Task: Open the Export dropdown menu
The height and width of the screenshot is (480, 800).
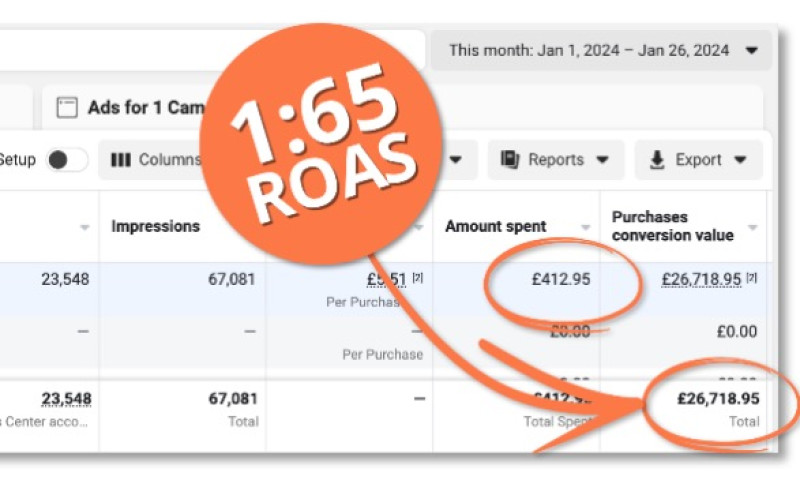Action: click(740, 160)
